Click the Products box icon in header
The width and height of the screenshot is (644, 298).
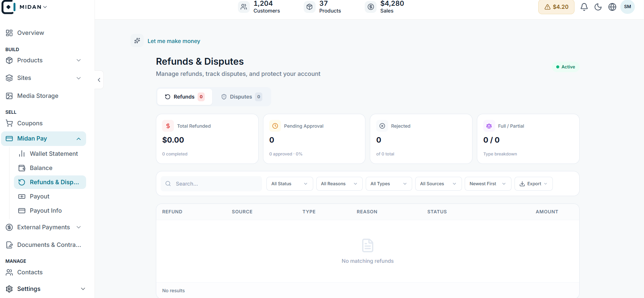309,7
